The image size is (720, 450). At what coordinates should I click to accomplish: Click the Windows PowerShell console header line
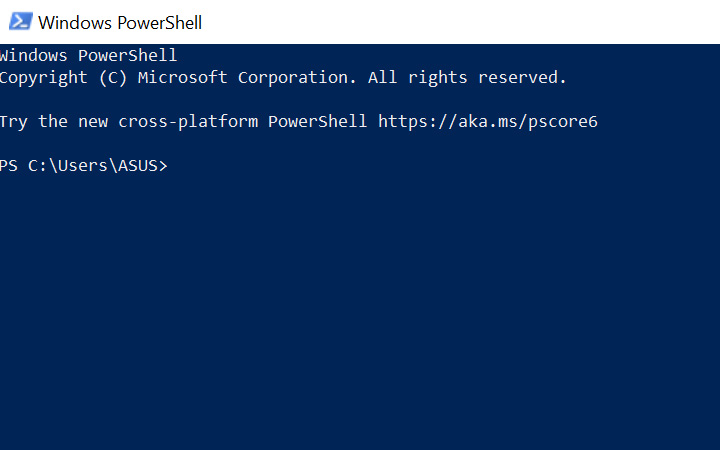click(x=88, y=56)
